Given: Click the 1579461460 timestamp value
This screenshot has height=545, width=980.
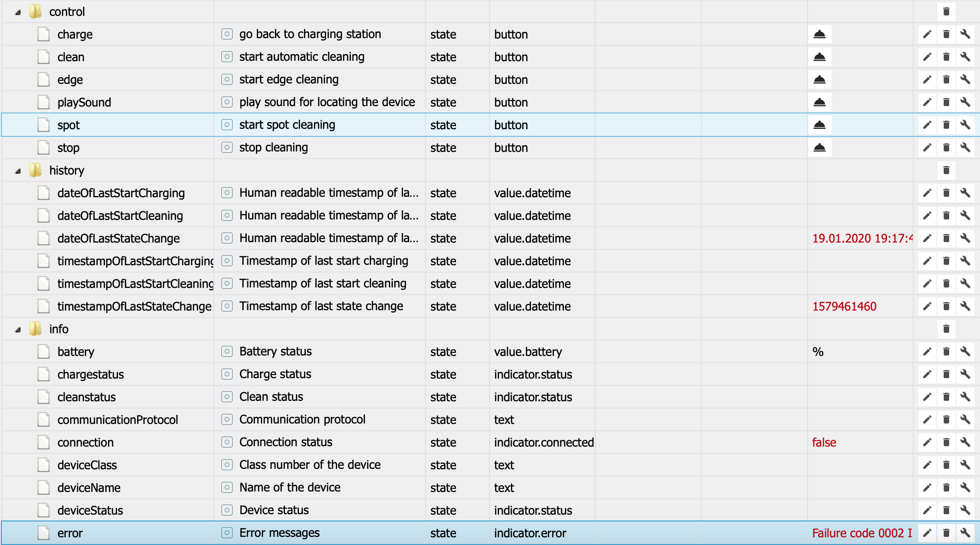Looking at the screenshot, I should (844, 307).
